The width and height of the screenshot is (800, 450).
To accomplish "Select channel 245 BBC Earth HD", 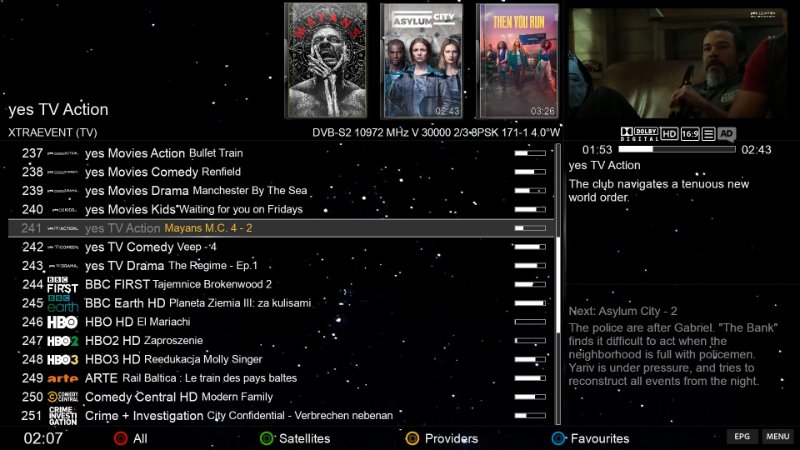I will tap(281, 304).
